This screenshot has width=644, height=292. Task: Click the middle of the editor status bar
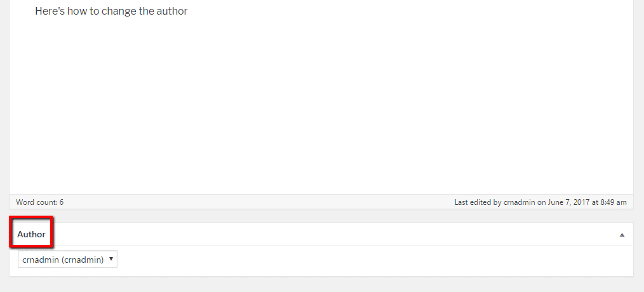[254, 202]
